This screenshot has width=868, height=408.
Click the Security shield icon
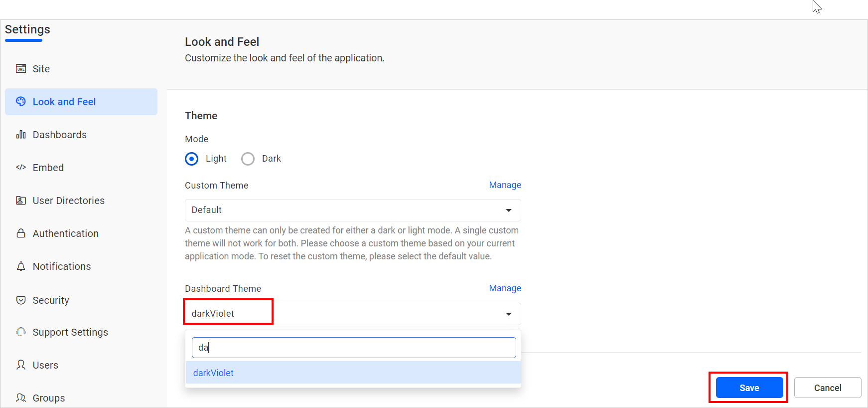[x=21, y=300]
